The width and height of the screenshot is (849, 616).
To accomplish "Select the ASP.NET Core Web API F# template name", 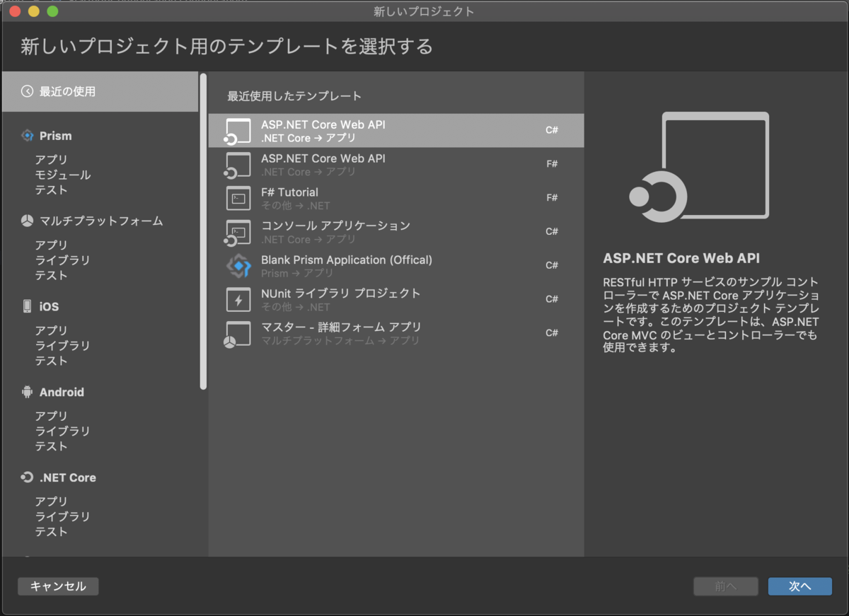I will 323,158.
